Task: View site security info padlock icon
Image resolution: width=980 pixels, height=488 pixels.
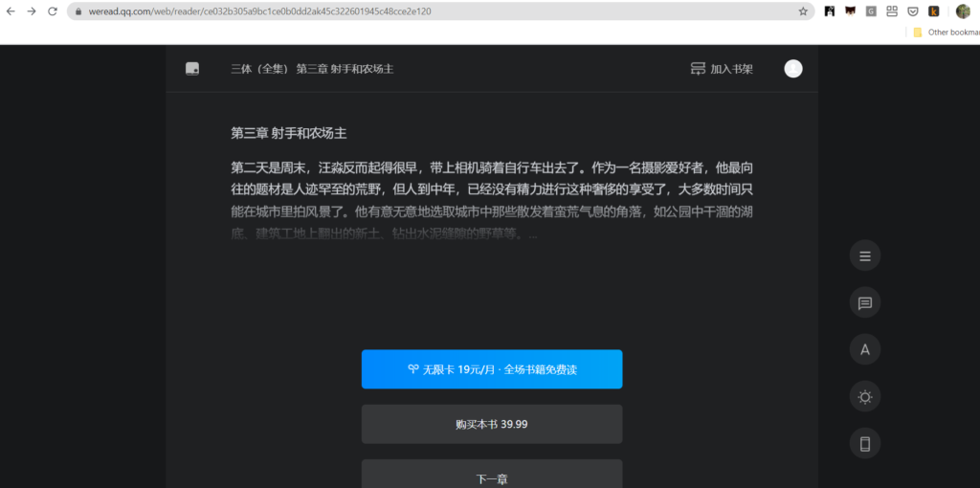Action: pos(78,11)
